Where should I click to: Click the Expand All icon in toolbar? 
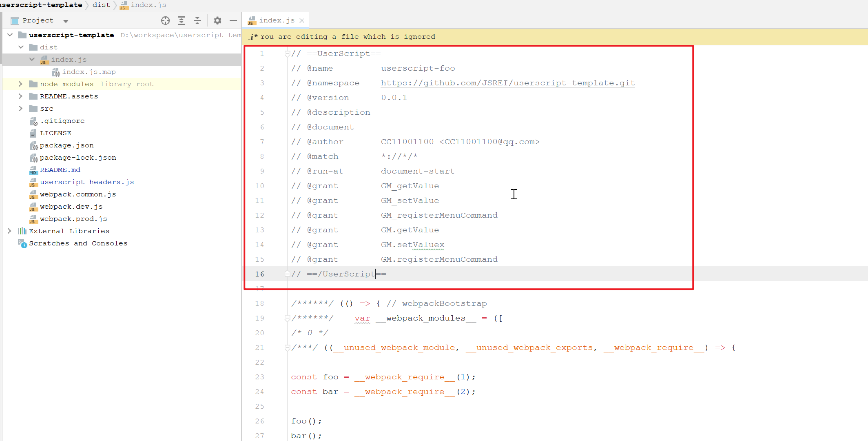tap(182, 20)
